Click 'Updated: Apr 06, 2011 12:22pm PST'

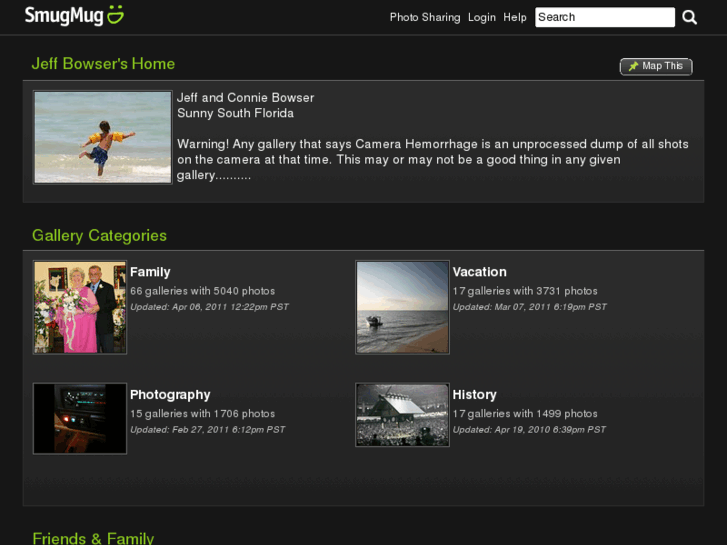coord(209,307)
